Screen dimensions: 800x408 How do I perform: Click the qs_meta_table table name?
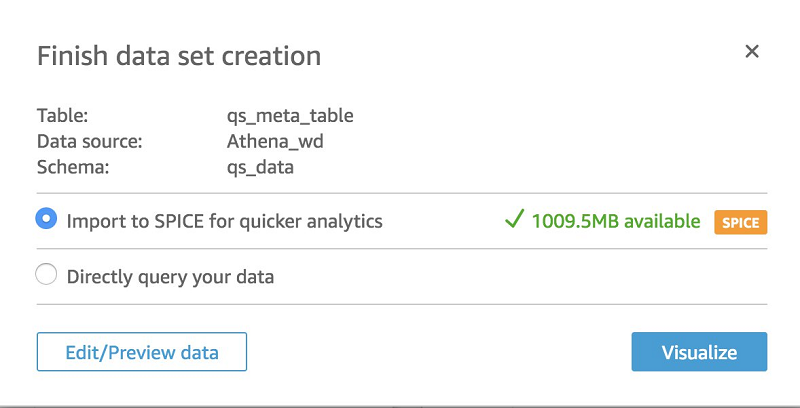click(290, 115)
